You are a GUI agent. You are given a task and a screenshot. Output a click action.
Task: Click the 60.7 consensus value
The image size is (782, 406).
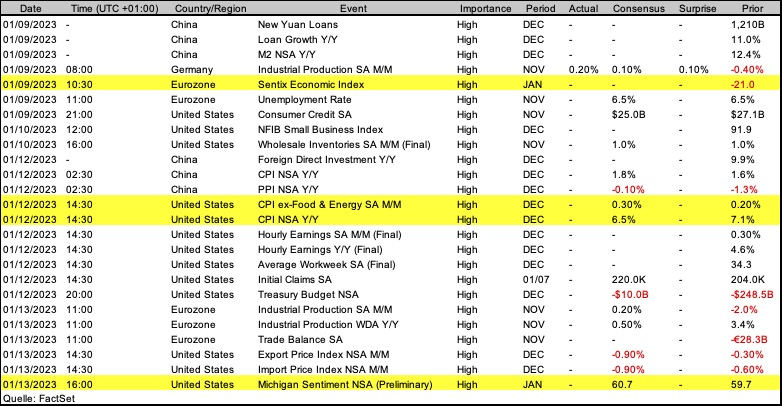(622, 385)
